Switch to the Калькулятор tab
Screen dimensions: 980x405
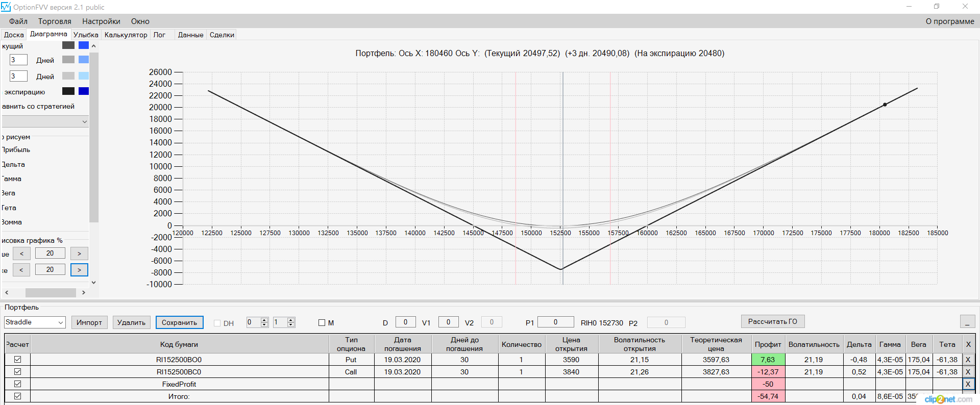click(126, 35)
